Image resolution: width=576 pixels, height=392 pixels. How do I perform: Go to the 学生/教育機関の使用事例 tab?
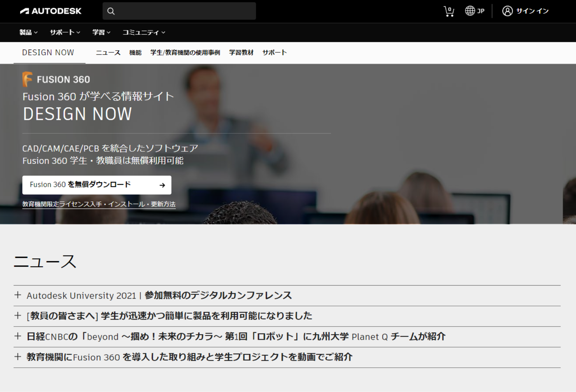point(185,52)
